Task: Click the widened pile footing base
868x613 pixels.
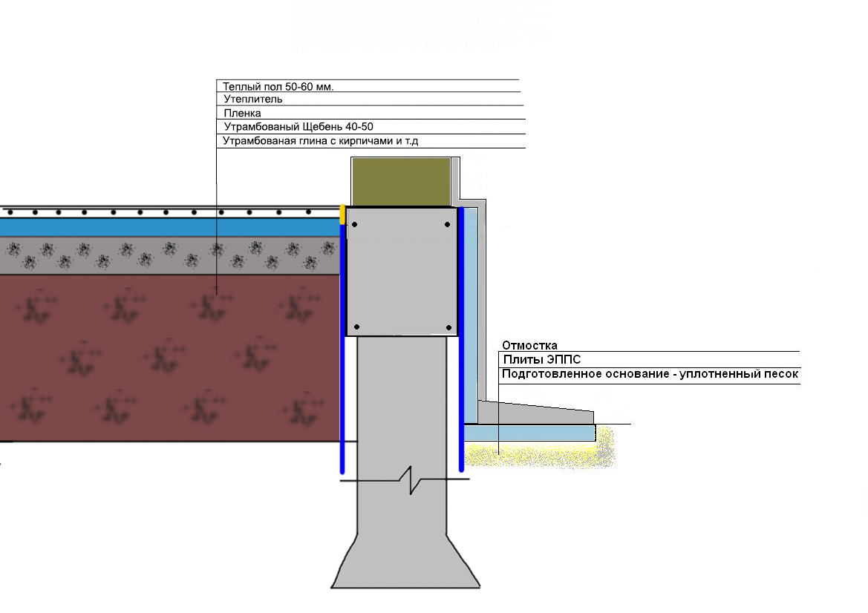Action: [x=405, y=561]
